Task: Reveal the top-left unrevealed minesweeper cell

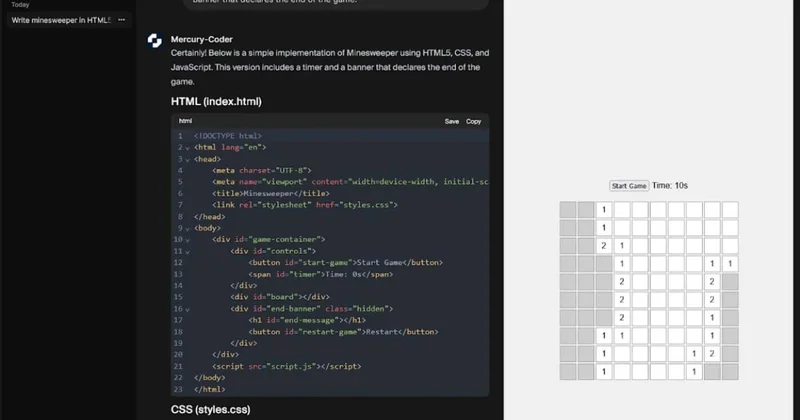Action: click(568, 210)
